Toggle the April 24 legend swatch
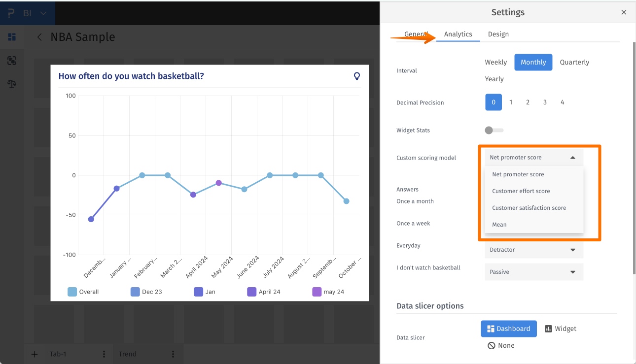This screenshot has height=364, width=636. coord(252,292)
